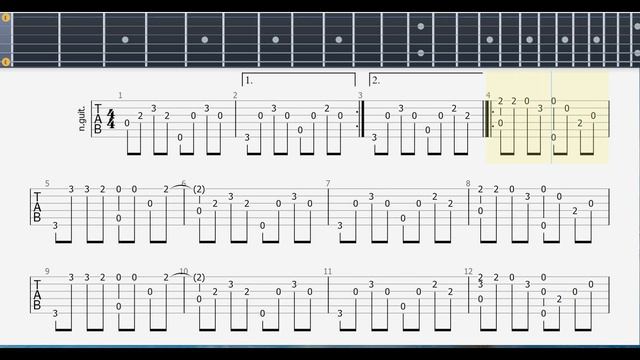Click measure number 9
The image size is (640, 360).
click(x=47, y=271)
